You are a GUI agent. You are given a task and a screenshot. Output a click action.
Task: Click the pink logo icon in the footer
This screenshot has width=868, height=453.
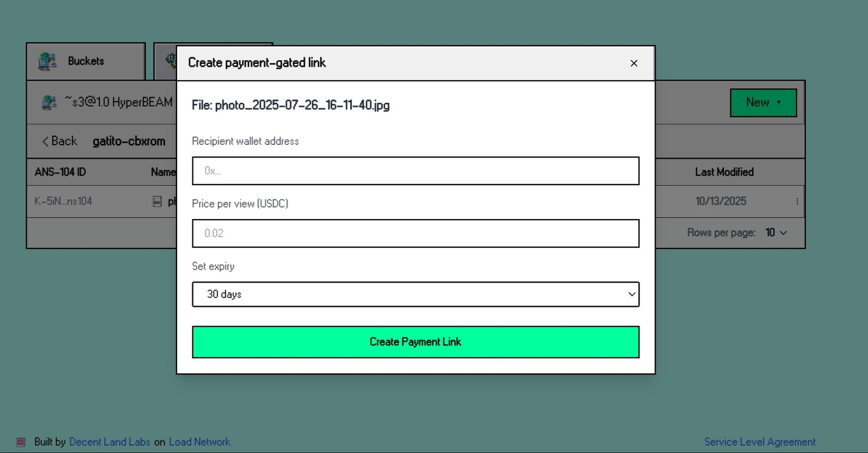pos(21,442)
